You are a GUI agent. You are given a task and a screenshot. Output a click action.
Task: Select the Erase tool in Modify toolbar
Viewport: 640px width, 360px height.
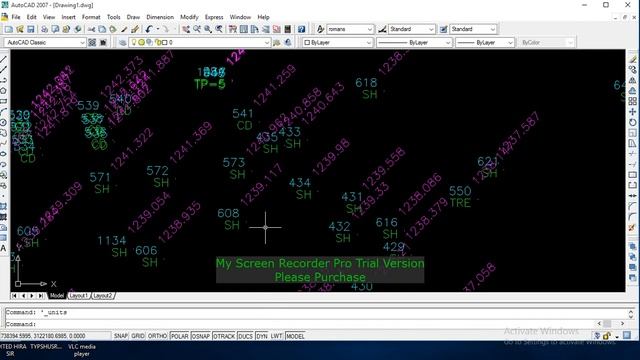click(x=632, y=60)
